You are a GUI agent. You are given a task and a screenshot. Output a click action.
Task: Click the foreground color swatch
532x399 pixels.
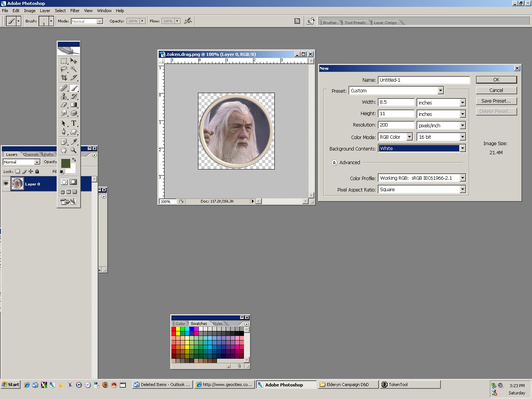[65, 163]
